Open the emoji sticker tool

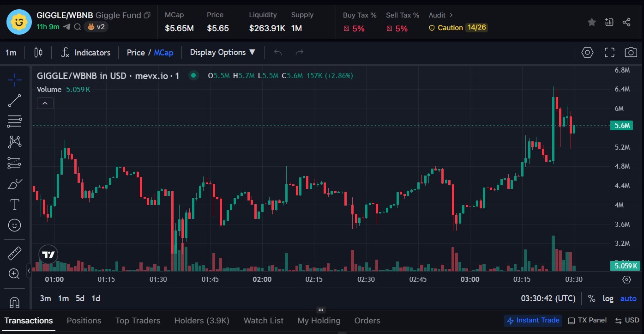pyautogui.click(x=14, y=225)
